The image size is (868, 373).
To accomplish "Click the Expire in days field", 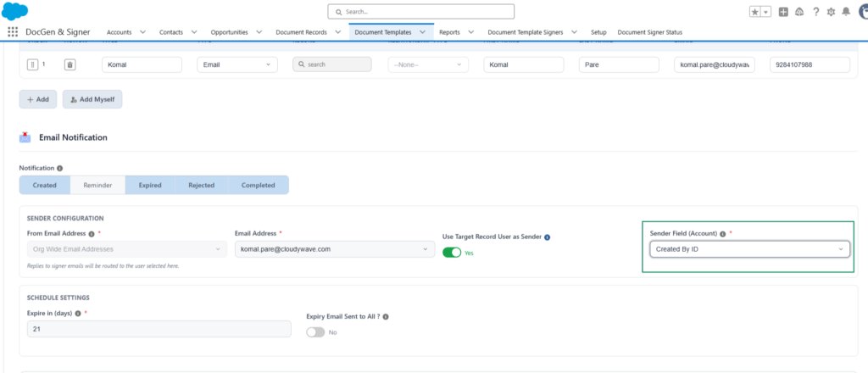I will click(x=159, y=329).
